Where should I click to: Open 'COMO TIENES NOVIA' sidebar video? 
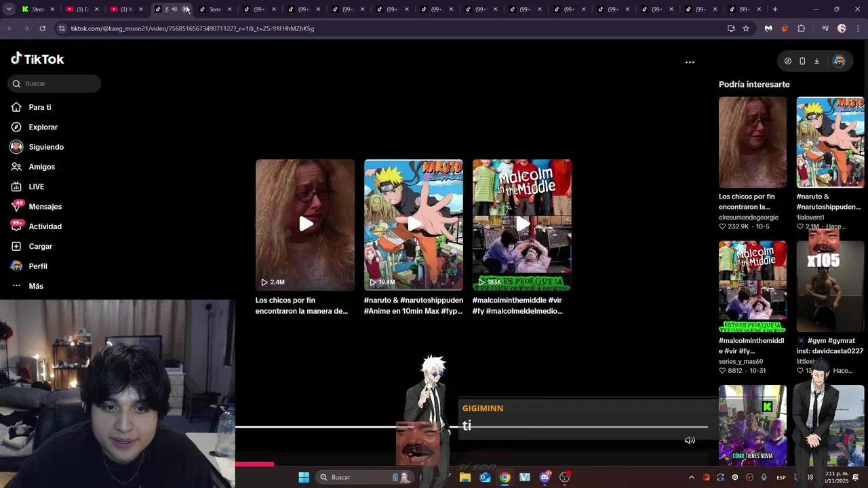pos(753,426)
